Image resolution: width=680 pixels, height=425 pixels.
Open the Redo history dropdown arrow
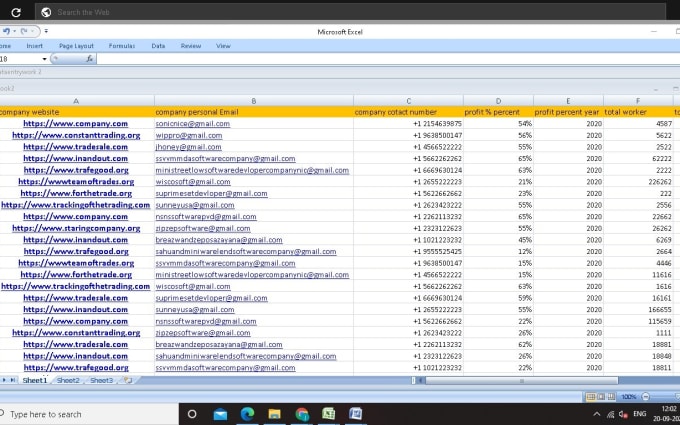[x=32, y=31]
